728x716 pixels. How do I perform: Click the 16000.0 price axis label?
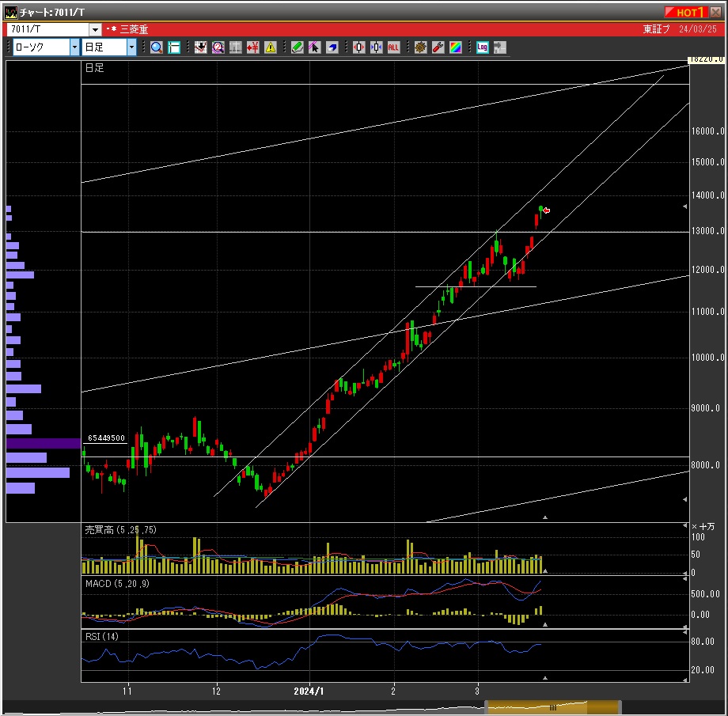pyautogui.click(x=707, y=131)
